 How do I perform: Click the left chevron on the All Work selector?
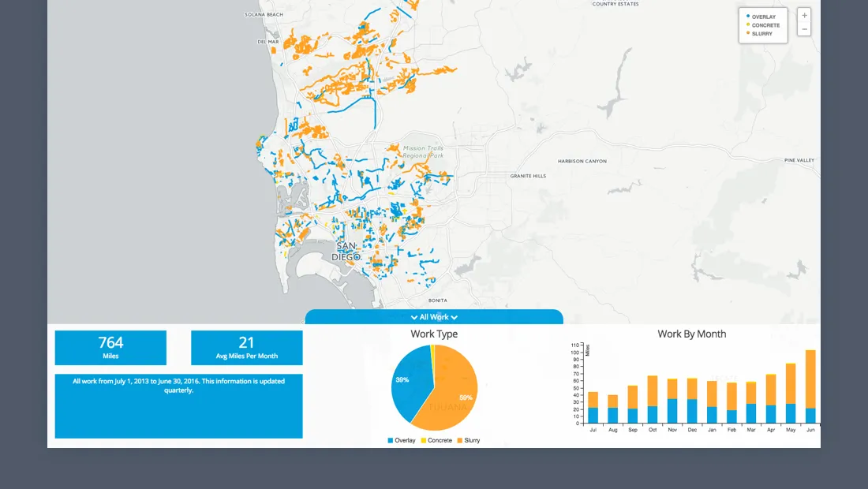413,317
